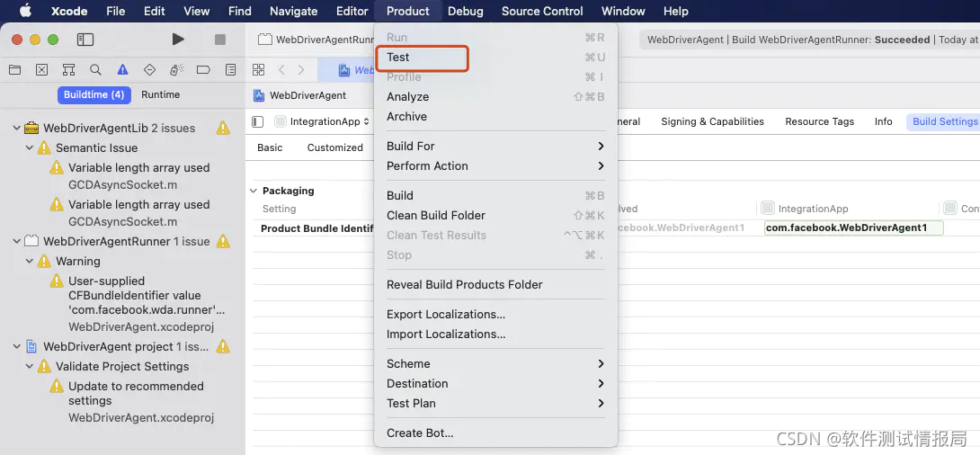Viewport: 980px width, 455px height.
Task: Open the Apple menu
Action: click(x=26, y=11)
